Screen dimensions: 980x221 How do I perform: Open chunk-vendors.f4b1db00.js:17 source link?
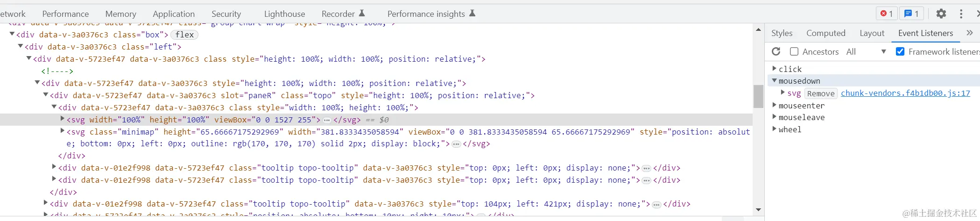[x=905, y=93]
